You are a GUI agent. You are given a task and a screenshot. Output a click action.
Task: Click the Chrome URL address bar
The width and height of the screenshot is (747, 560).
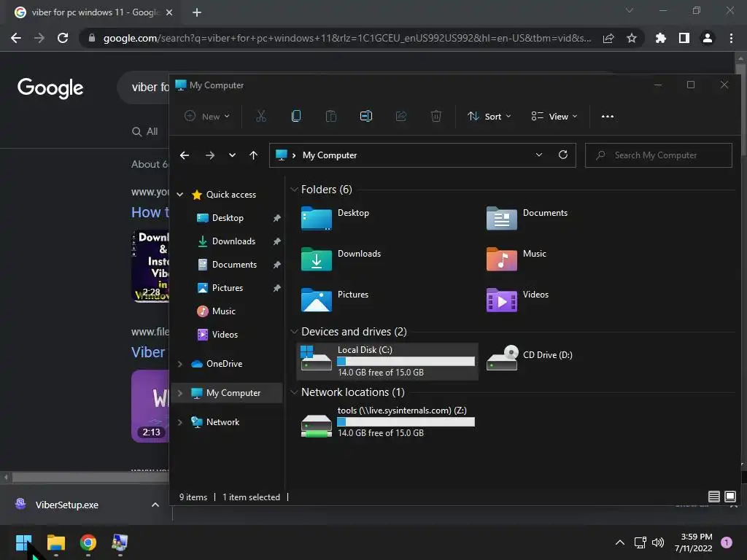coord(347,38)
